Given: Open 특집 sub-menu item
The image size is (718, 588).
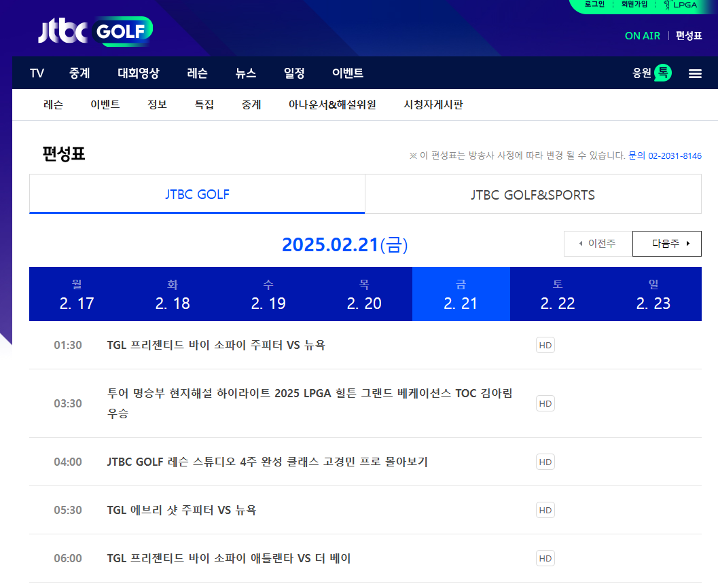Looking at the screenshot, I should [204, 105].
